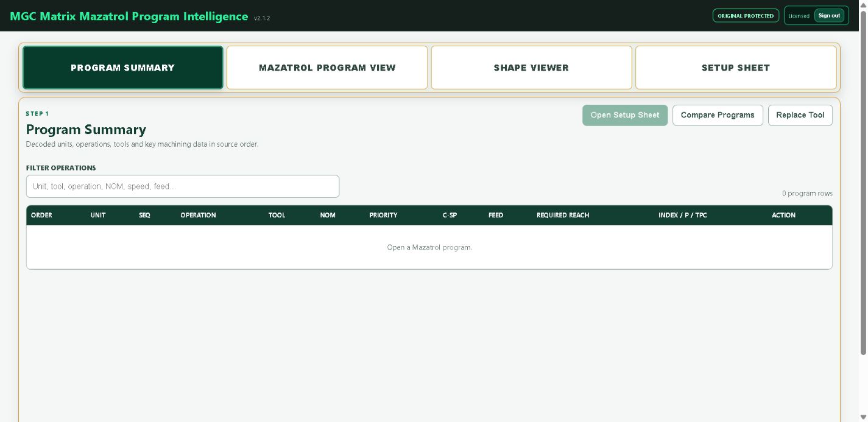Click the TOOL column header

click(277, 215)
